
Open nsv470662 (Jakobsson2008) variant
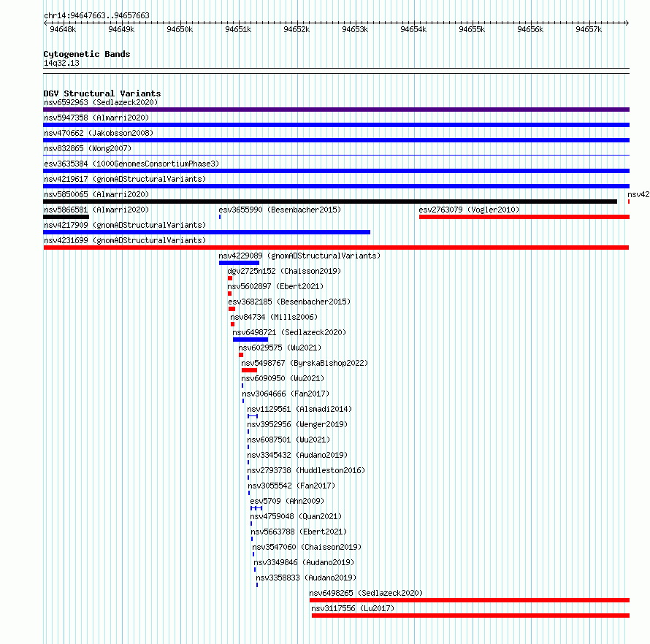(x=99, y=133)
